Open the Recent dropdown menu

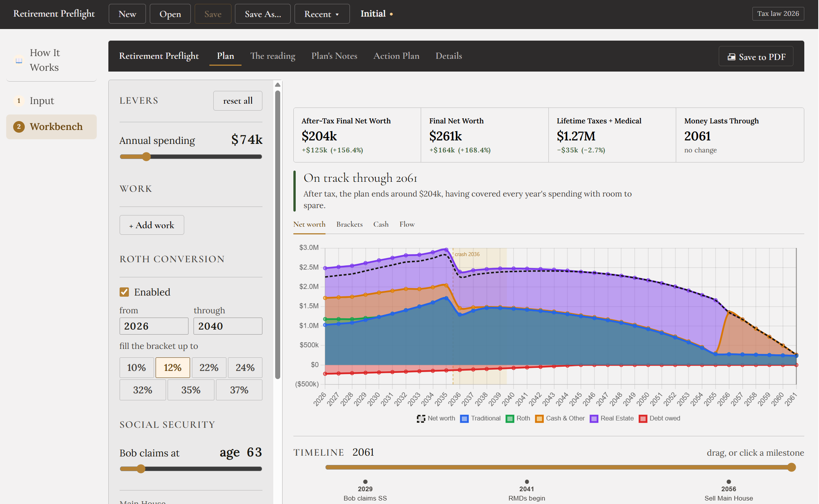pyautogui.click(x=322, y=14)
